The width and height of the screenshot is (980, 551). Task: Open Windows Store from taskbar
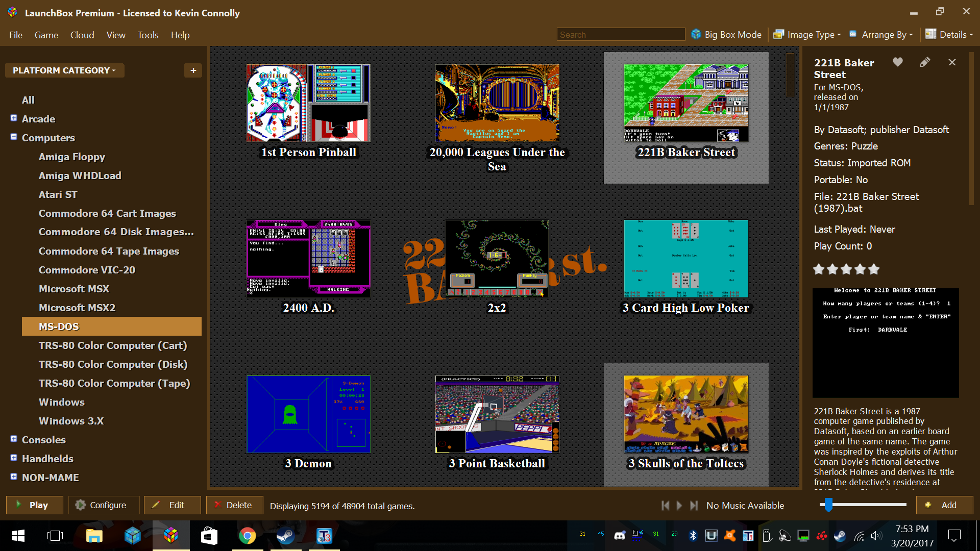pos(209,536)
